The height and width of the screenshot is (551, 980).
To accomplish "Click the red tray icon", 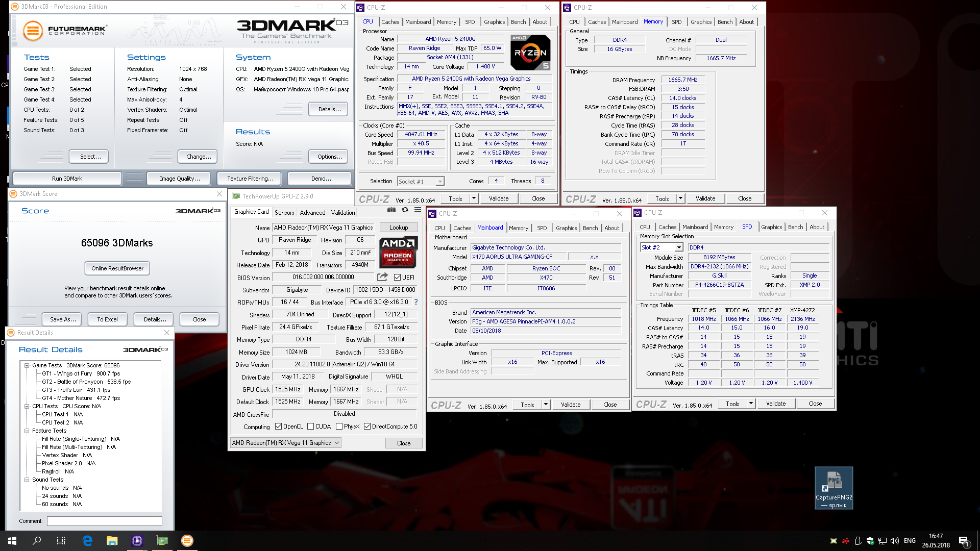I will pyautogui.click(x=846, y=541).
